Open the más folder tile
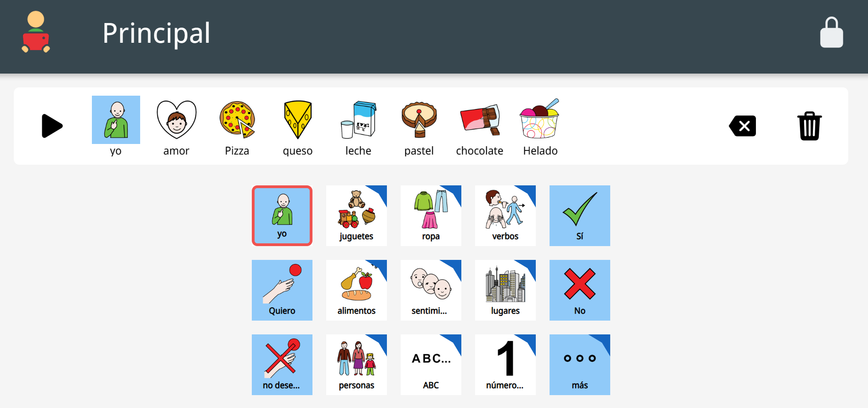 580,365
